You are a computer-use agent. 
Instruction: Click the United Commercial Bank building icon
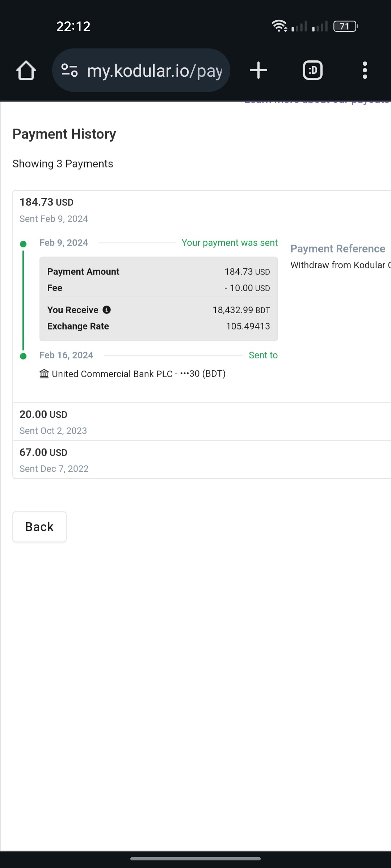coord(43,374)
